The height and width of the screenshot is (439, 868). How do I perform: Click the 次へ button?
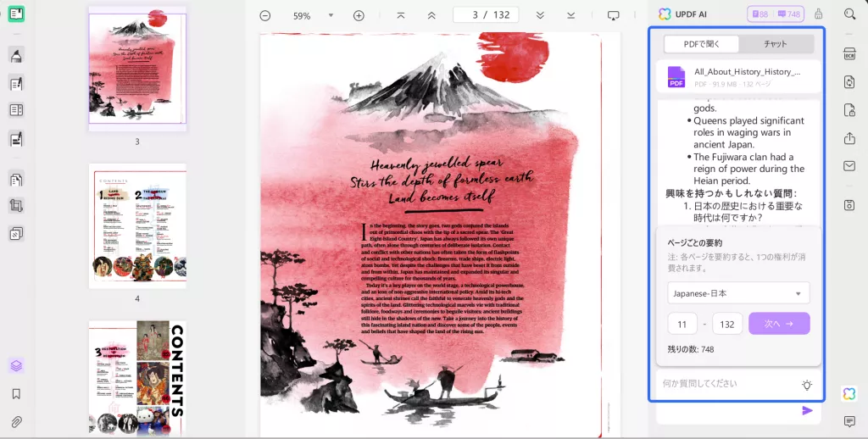(779, 323)
